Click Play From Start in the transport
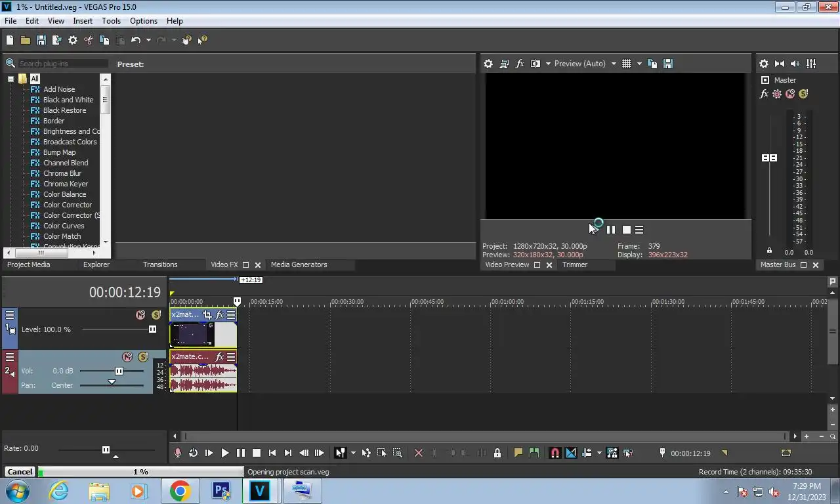This screenshot has height=504, width=840. coord(209,453)
